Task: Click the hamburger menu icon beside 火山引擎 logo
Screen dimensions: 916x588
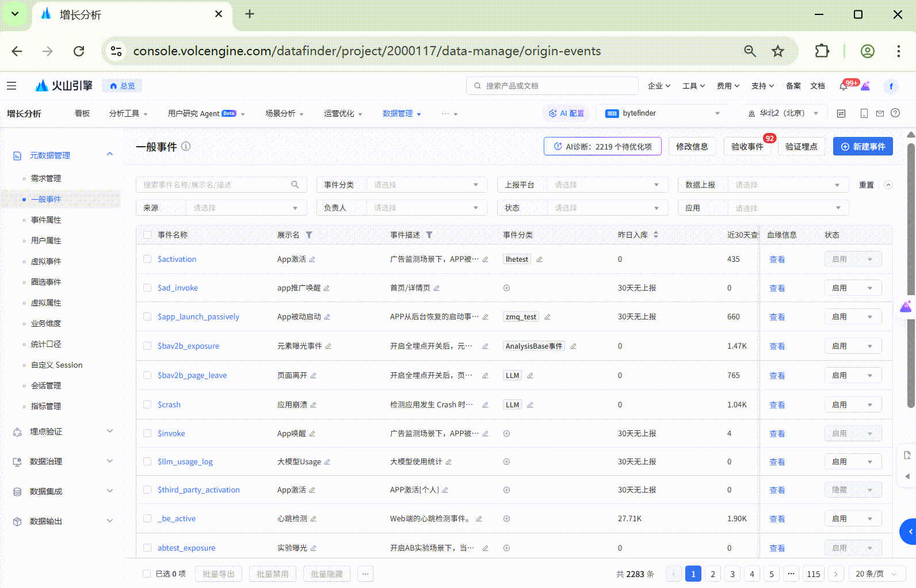Action: pos(12,86)
